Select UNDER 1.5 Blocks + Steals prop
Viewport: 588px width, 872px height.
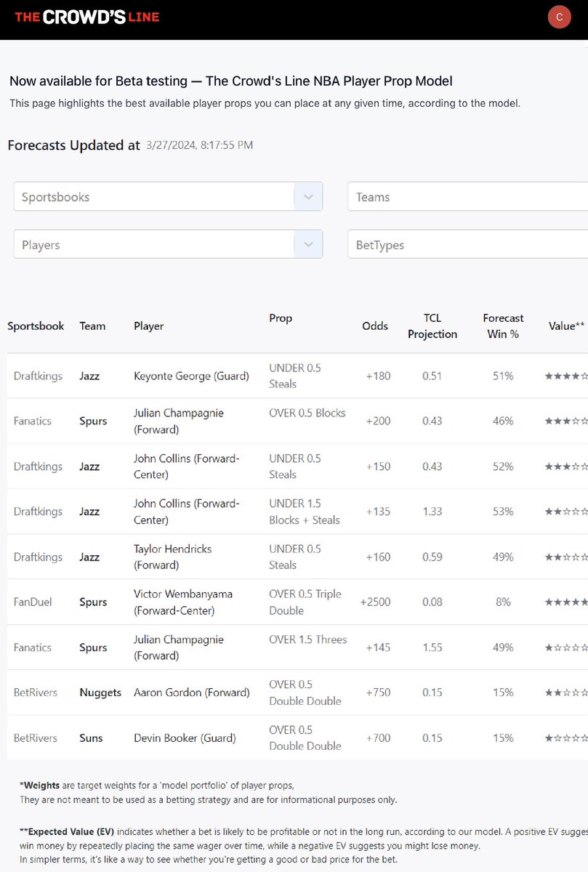pyautogui.click(x=305, y=512)
